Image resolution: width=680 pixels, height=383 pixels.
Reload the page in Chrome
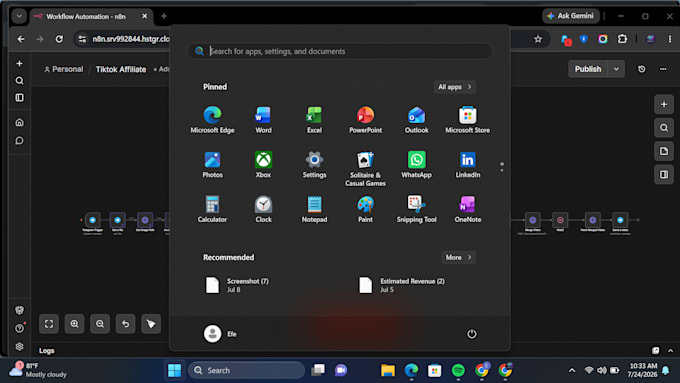pyautogui.click(x=59, y=39)
